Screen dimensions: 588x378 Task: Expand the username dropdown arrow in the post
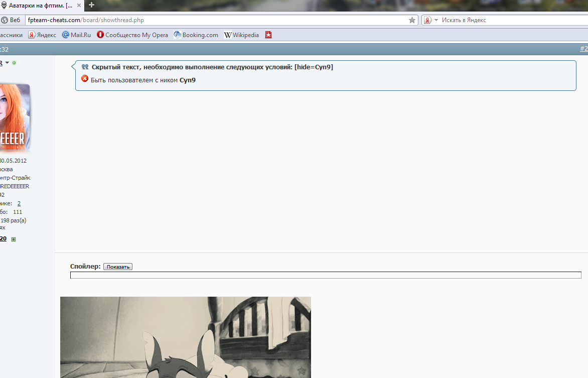(7, 63)
